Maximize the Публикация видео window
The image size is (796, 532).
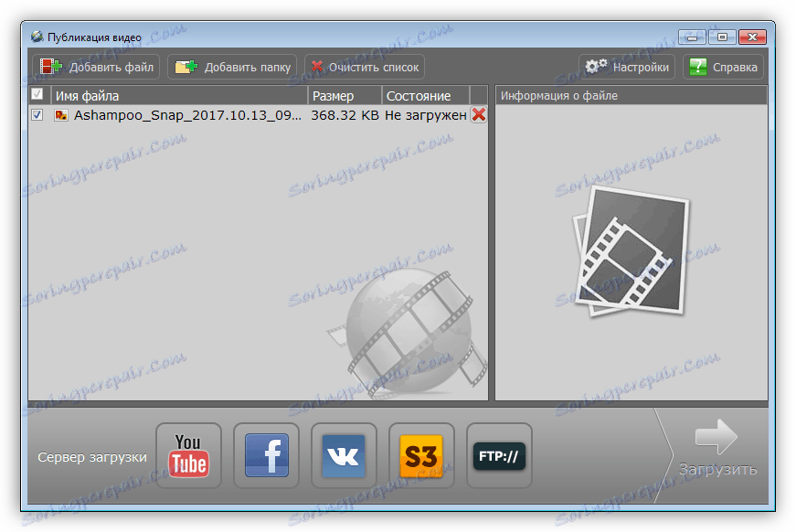pyautogui.click(x=722, y=37)
